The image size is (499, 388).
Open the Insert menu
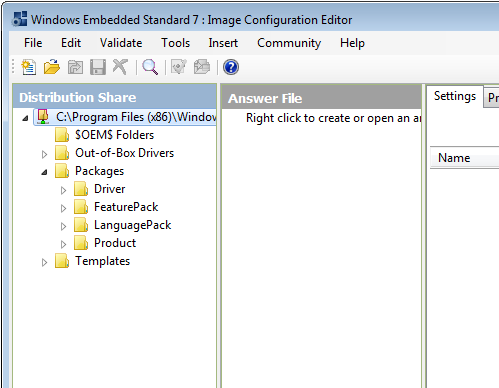pyautogui.click(x=223, y=43)
